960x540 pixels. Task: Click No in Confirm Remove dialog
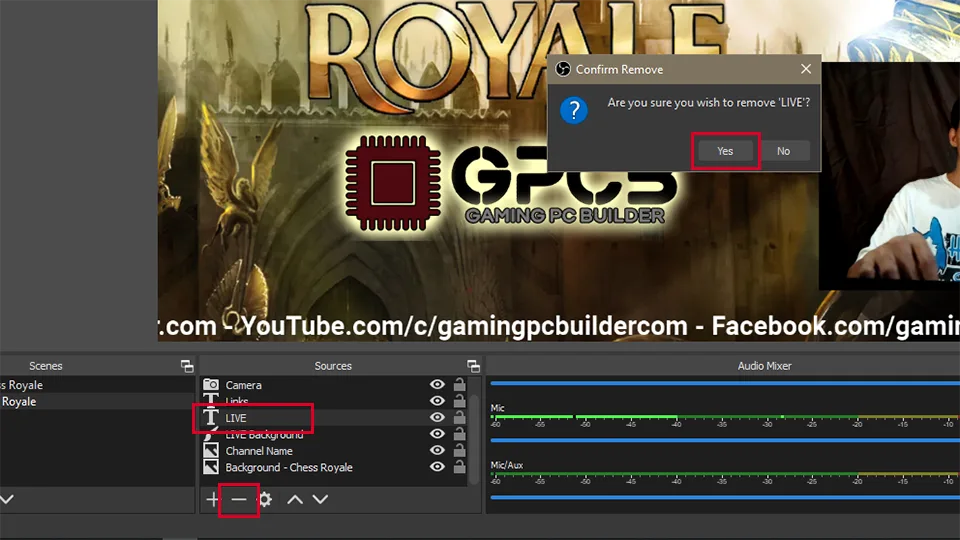pyautogui.click(x=783, y=151)
